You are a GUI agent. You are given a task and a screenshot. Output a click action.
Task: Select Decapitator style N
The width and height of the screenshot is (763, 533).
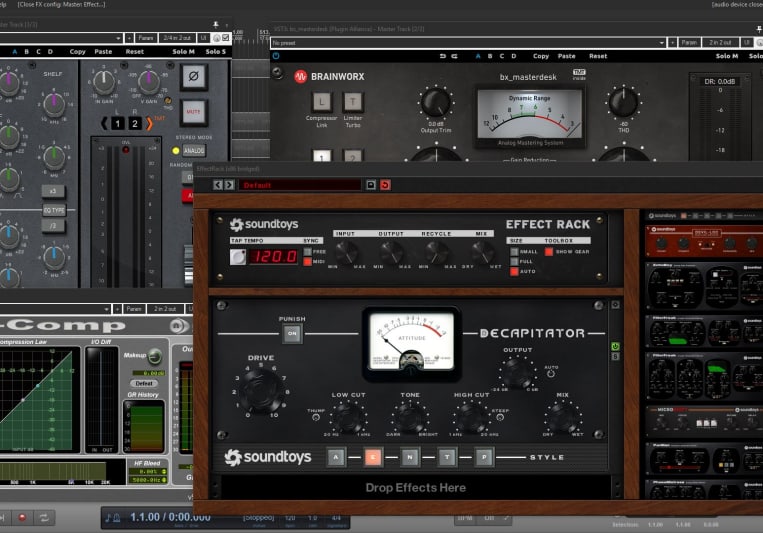coord(410,457)
